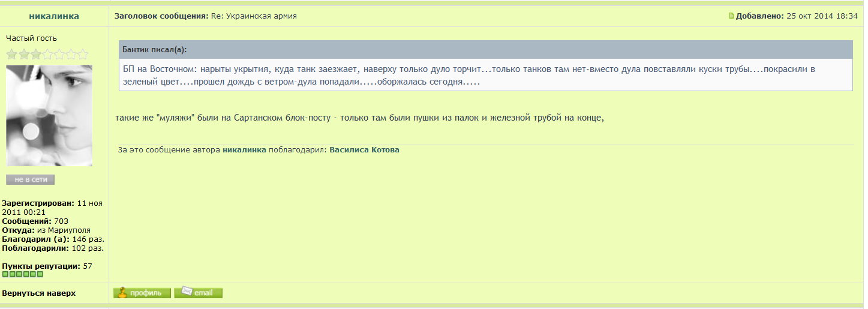This screenshot has height=309, width=868.
Task: Click the Зарегистрирован: 11 ноя 2011 text
Action: pos(53,208)
